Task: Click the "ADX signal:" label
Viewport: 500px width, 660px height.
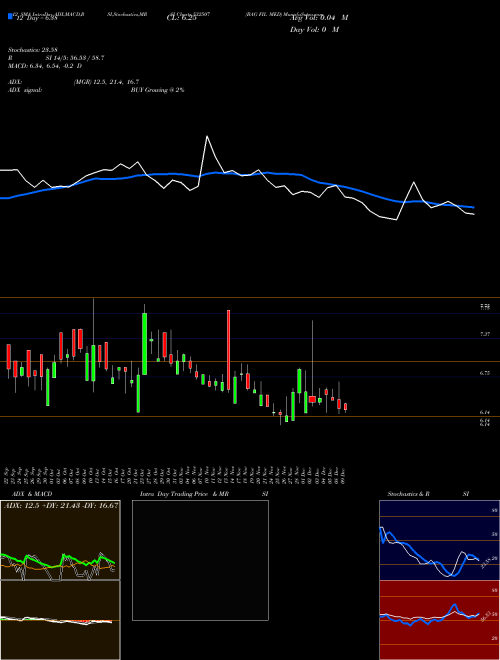Action: 25,90
